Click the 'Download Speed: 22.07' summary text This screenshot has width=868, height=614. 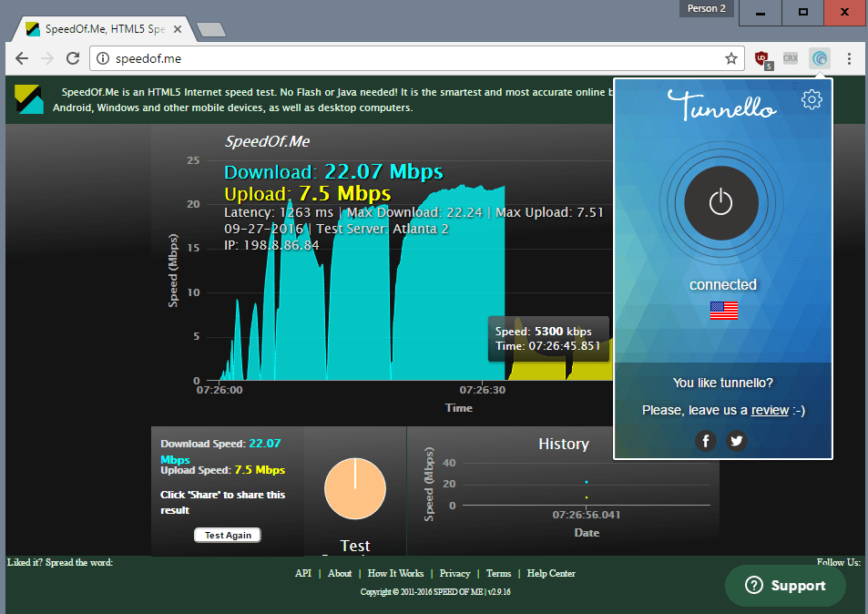(x=220, y=444)
